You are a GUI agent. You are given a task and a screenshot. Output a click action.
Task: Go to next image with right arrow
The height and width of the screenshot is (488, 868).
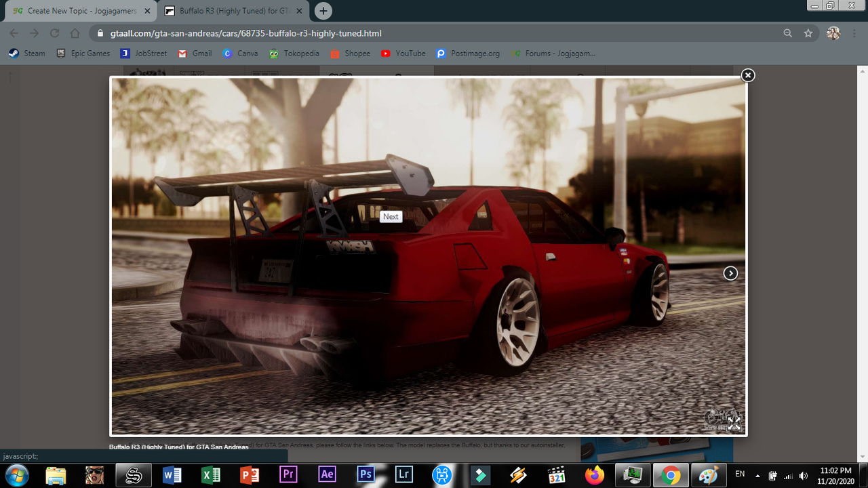click(730, 273)
